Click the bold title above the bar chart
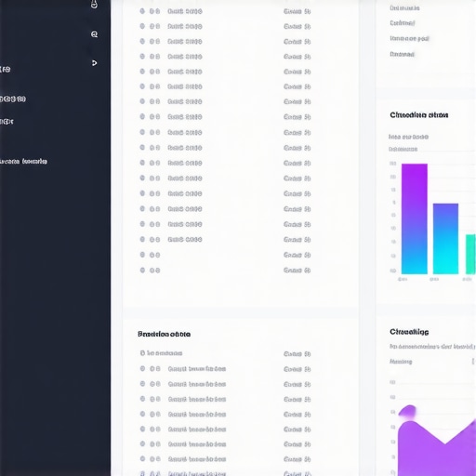 (419, 115)
